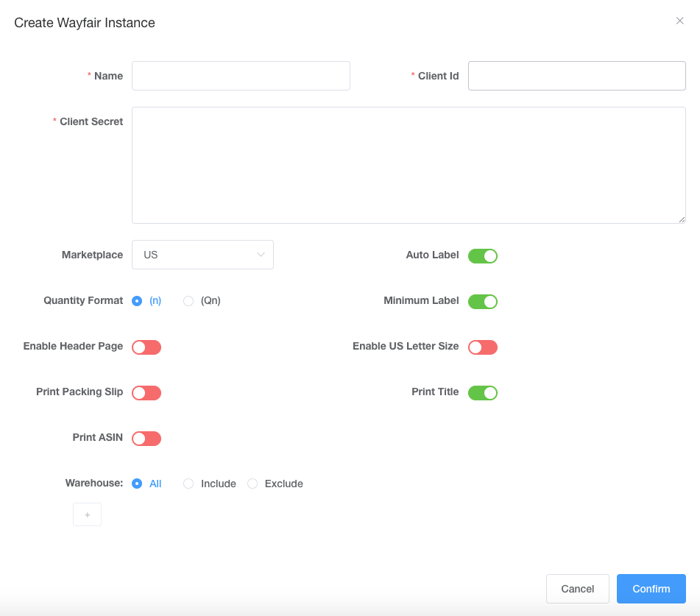Click the Confirm button

coord(651,589)
